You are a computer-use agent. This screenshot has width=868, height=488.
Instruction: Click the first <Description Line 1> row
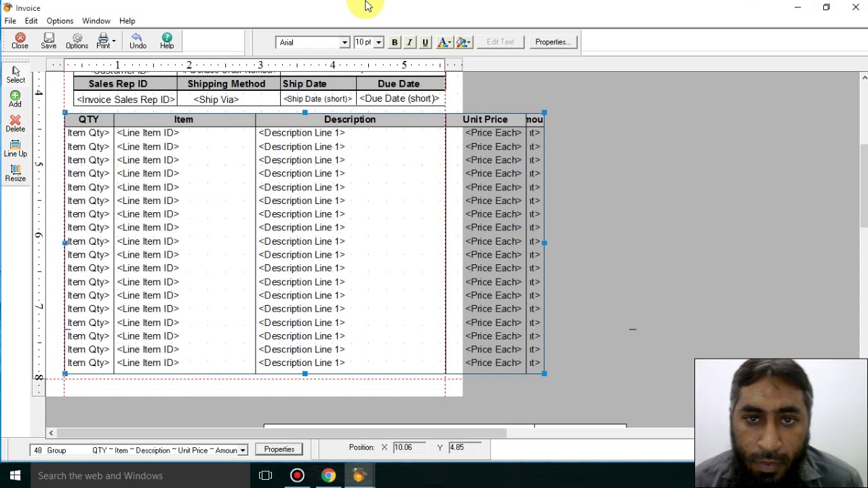click(x=302, y=133)
